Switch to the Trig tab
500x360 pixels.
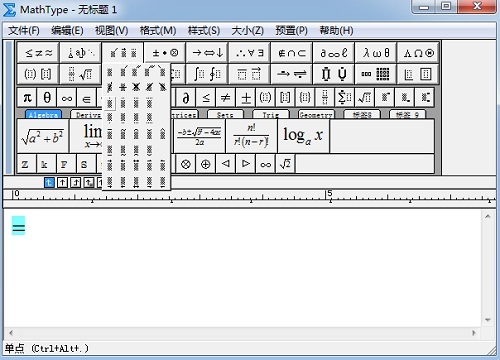click(x=271, y=115)
